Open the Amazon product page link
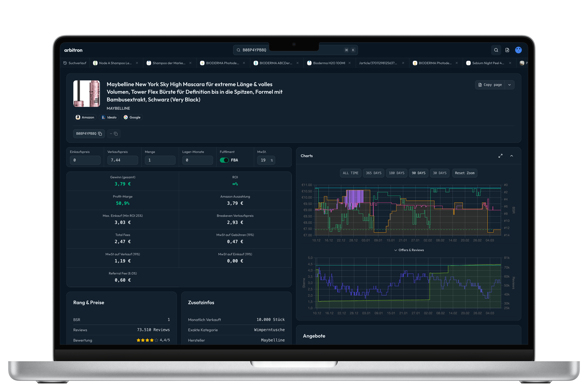Screen dimensions: 588x387 point(85,117)
